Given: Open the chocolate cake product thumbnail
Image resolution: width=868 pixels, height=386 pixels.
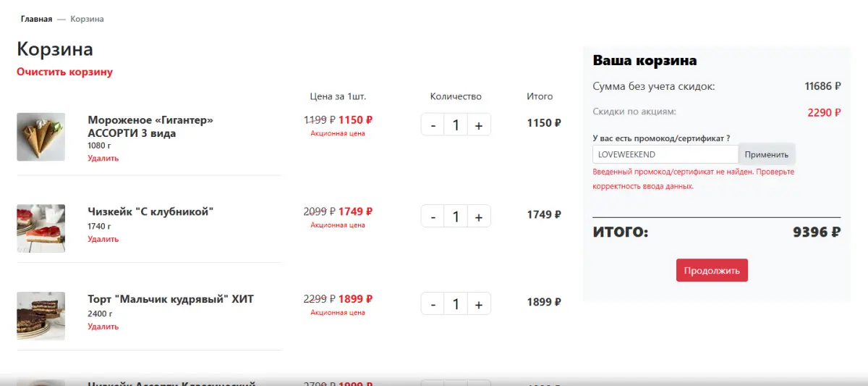Looking at the screenshot, I should coord(41,316).
